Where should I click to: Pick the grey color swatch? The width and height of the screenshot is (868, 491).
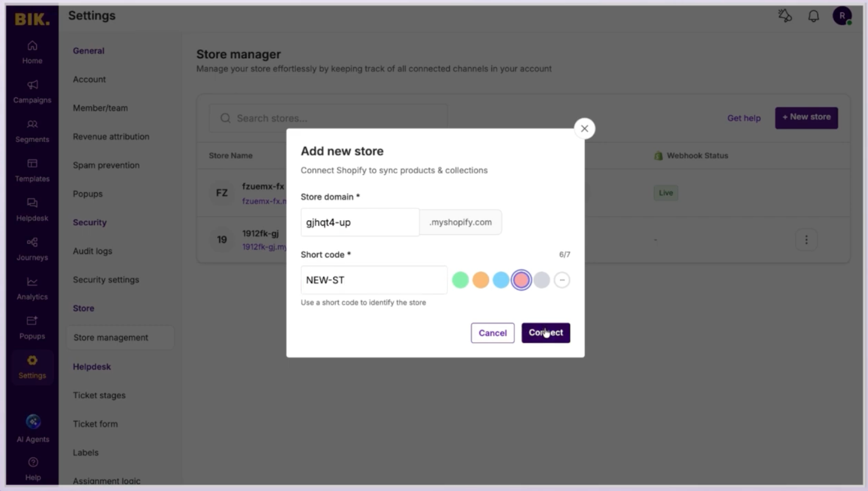click(542, 280)
